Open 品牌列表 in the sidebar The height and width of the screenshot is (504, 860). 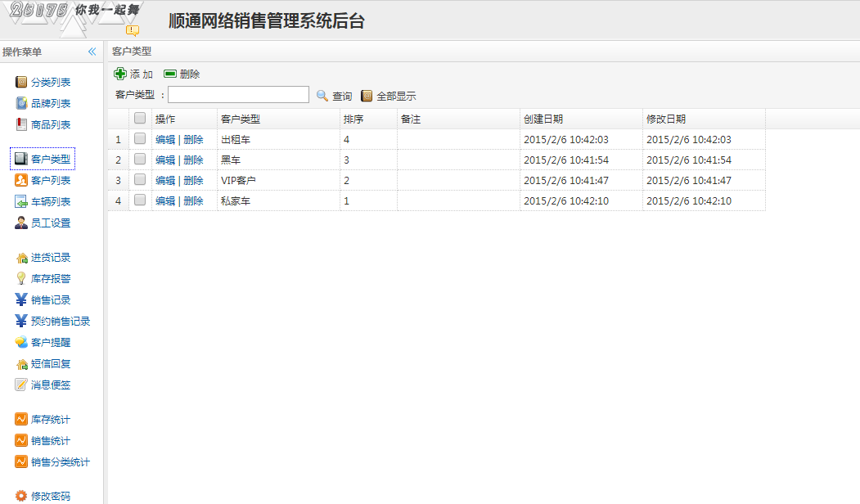point(50,104)
